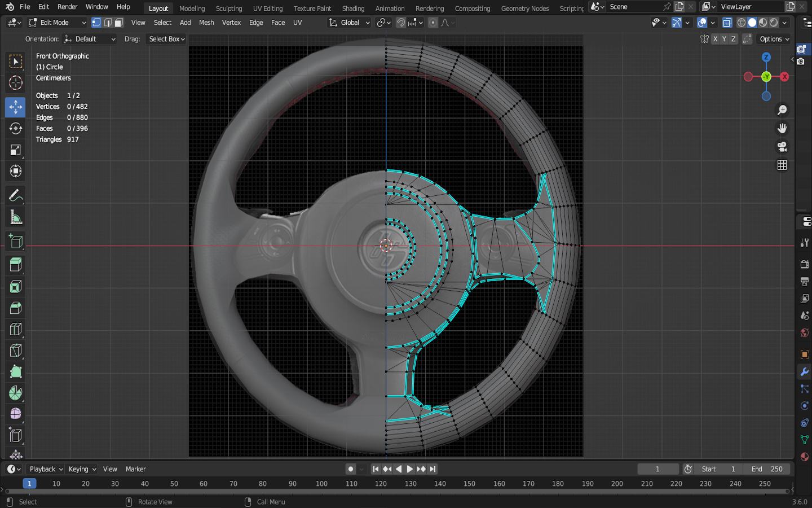812x508 pixels.
Task: Toggle snapping magnet in the header
Action: pyautogui.click(x=401, y=23)
